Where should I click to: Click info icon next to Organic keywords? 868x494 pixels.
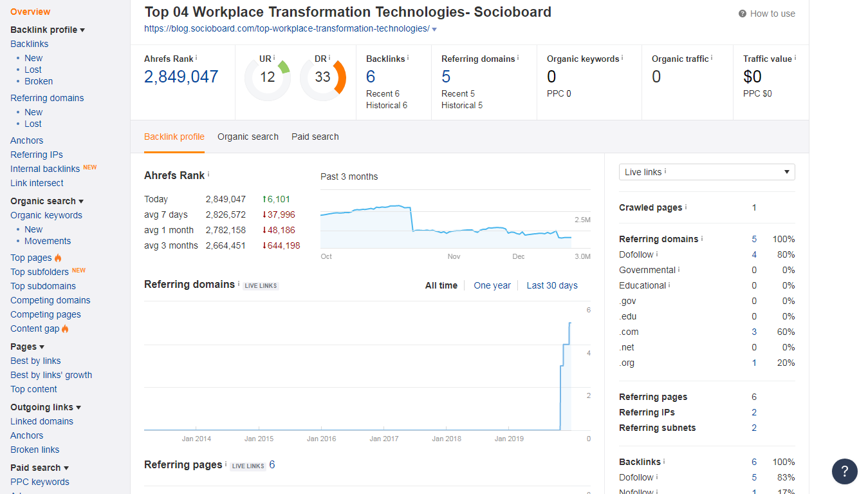(622, 58)
